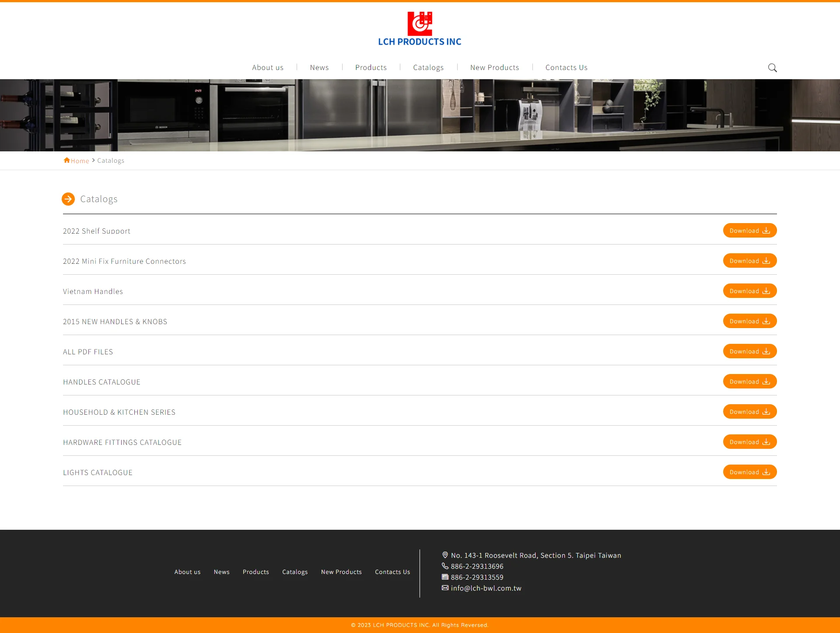
Task: Expand the Catalogs navigation dropdown
Action: [428, 66]
